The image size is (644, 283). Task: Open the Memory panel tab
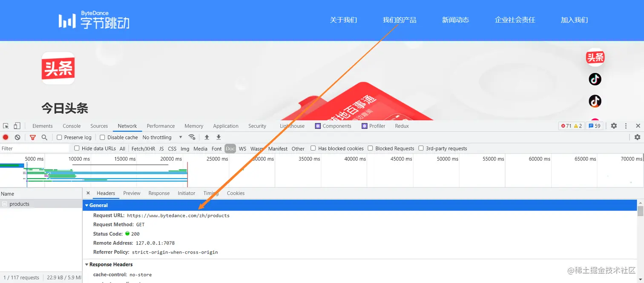[x=194, y=126]
